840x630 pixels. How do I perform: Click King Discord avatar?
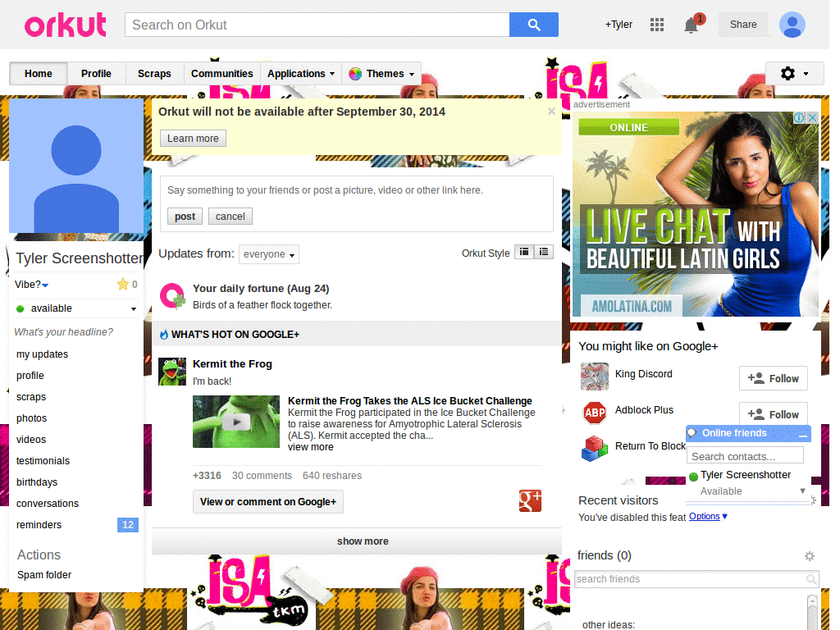pos(595,376)
